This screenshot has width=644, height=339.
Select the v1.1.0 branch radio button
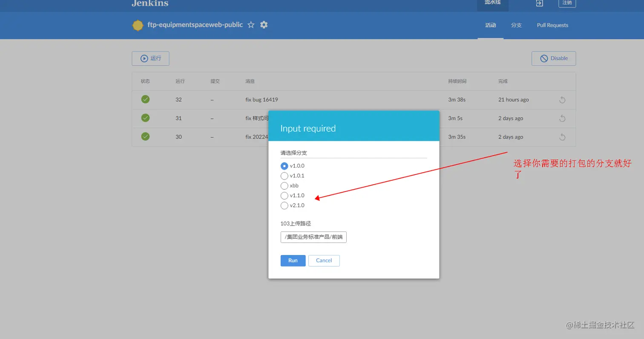click(x=285, y=195)
